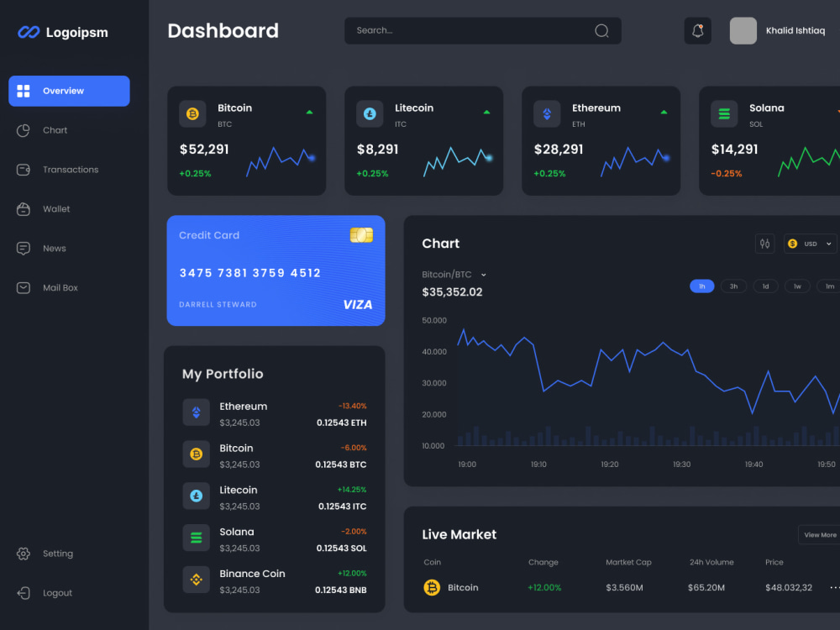Click the Ethereum $28,291 price text
840x630 pixels.
[x=559, y=150]
